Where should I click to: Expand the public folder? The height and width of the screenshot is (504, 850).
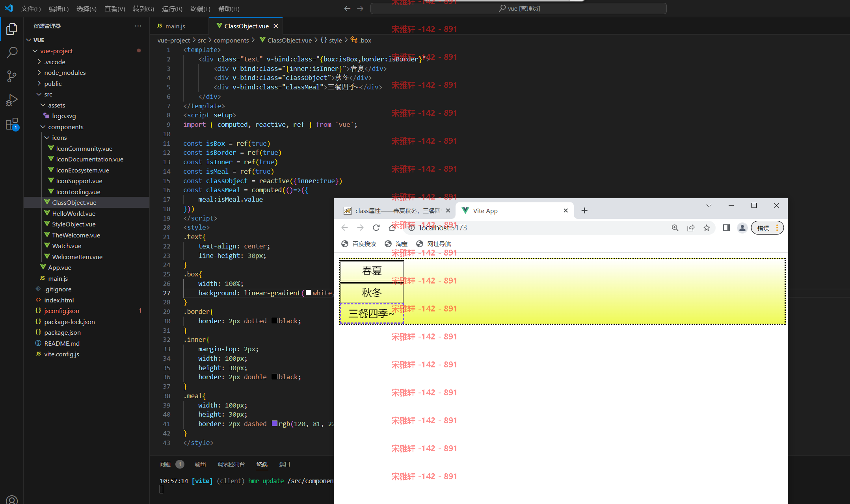point(39,83)
